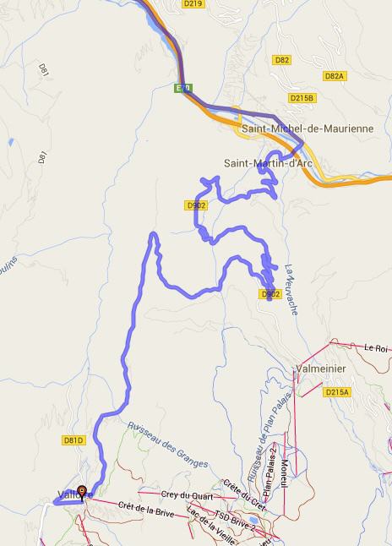Click the Moneul lift label
The image size is (392, 546).
[x=285, y=473]
